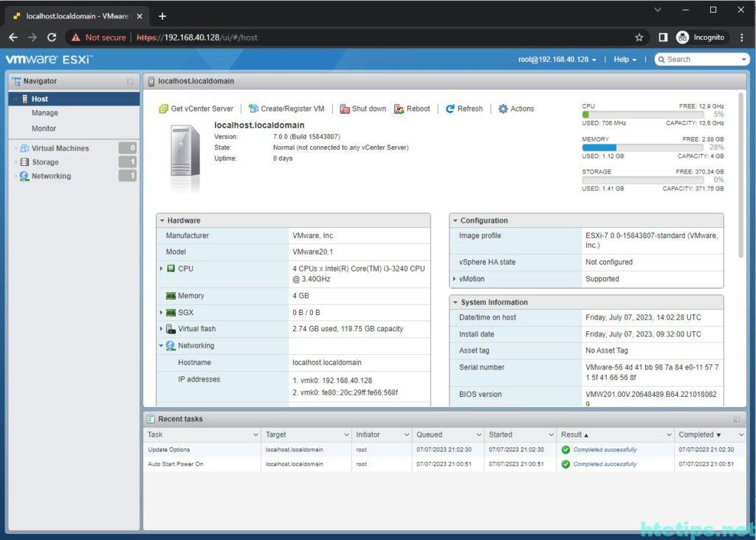
Task: Open Virtual Machines in Navigator
Action: pyautogui.click(x=61, y=148)
